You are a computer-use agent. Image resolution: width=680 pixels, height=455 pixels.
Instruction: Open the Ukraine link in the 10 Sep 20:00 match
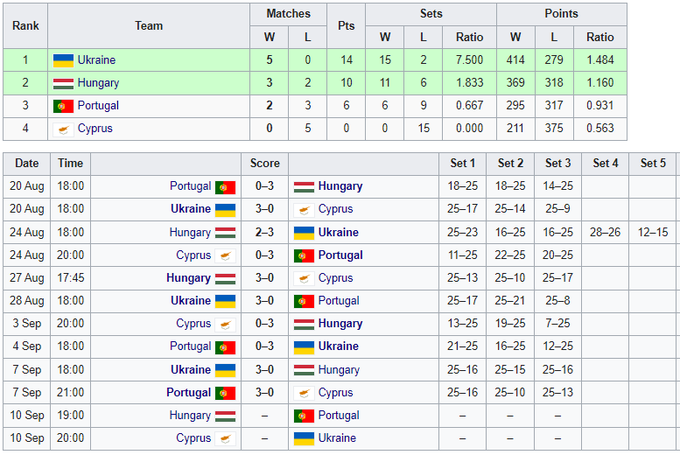(338, 439)
